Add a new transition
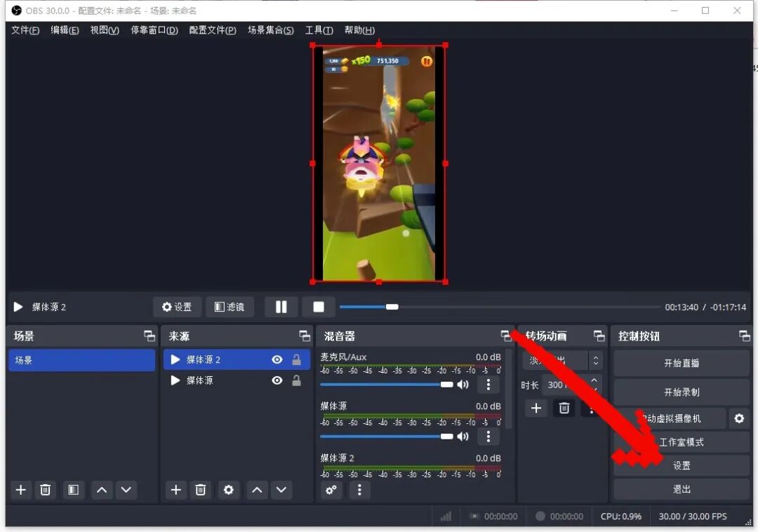 (x=536, y=408)
